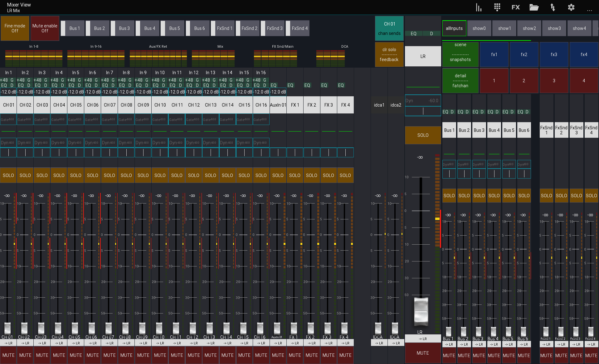The width and height of the screenshot is (599, 364).
Task: Select the Bus 3 layer button
Action: pyautogui.click(x=124, y=28)
